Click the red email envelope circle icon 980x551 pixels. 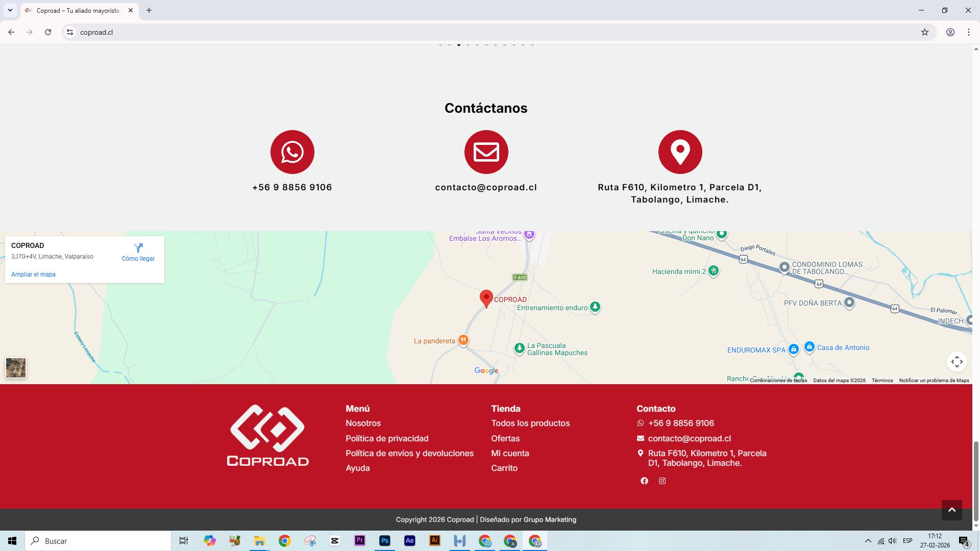486,152
